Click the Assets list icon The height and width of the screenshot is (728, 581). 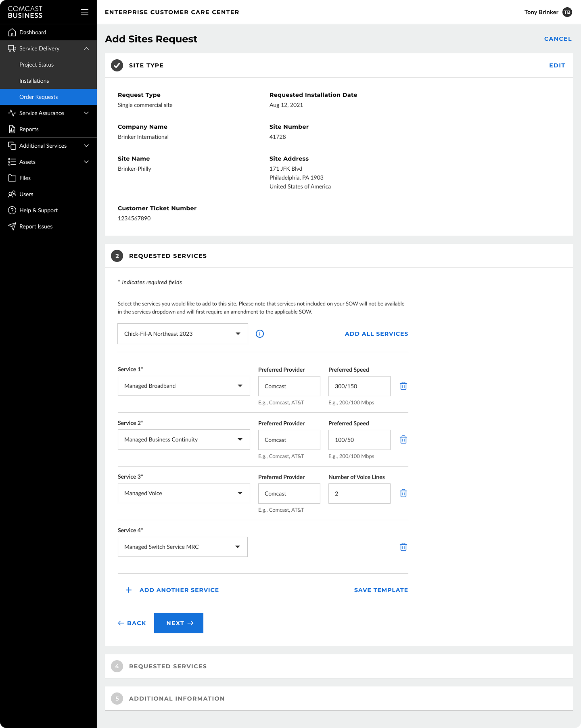(x=12, y=162)
